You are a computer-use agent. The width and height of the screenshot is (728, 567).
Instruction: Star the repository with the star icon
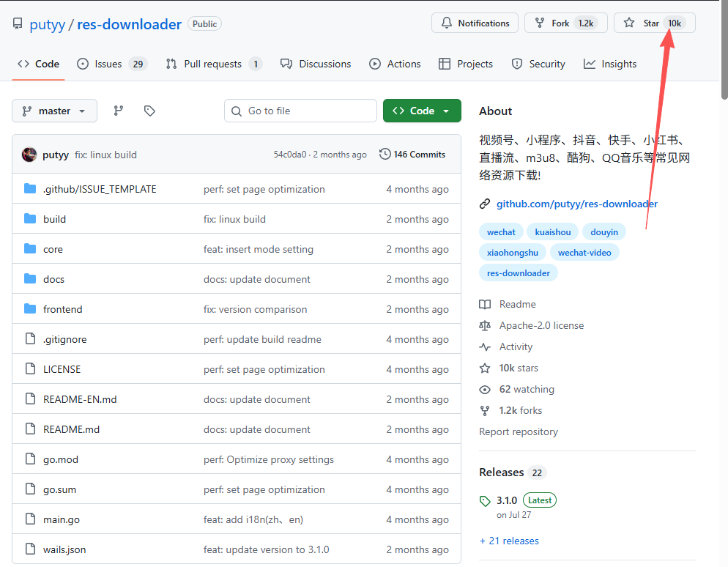click(628, 23)
